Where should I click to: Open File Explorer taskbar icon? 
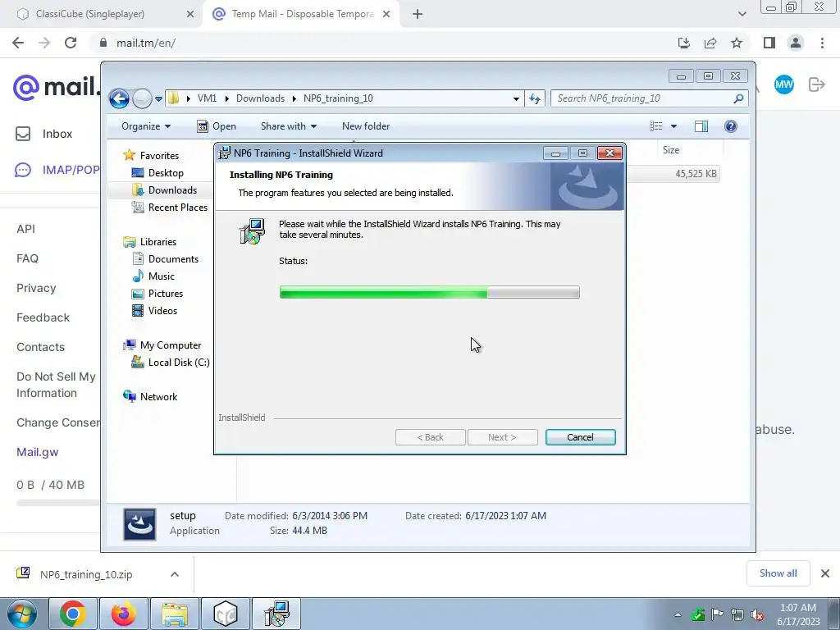pyautogui.click(x=175, y=614)
